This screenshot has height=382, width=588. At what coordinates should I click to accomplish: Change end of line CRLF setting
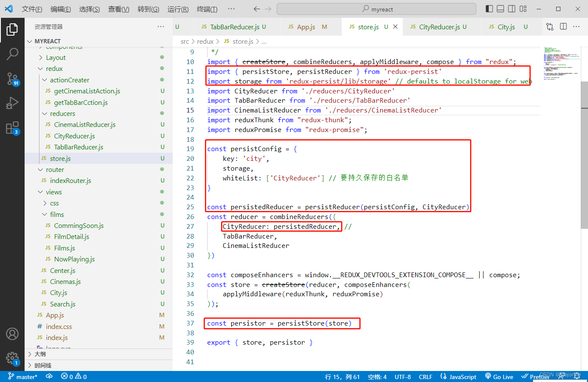point(426,376)
